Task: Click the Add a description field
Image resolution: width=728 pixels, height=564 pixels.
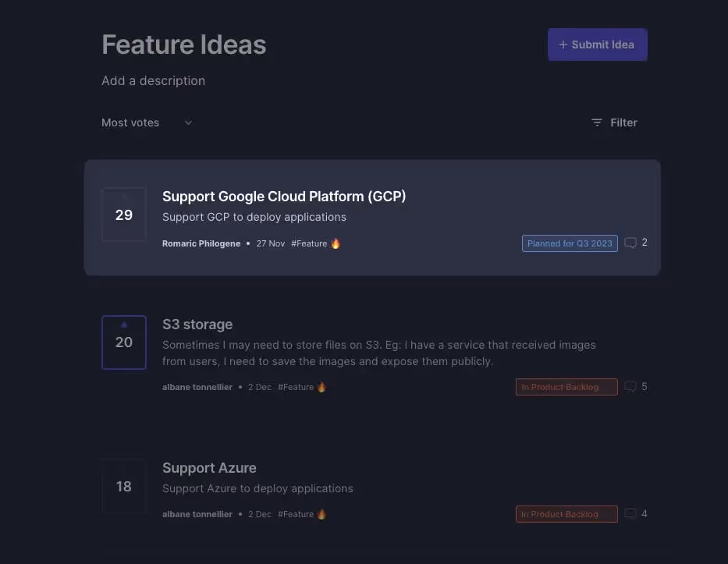Action: point(153,80)
